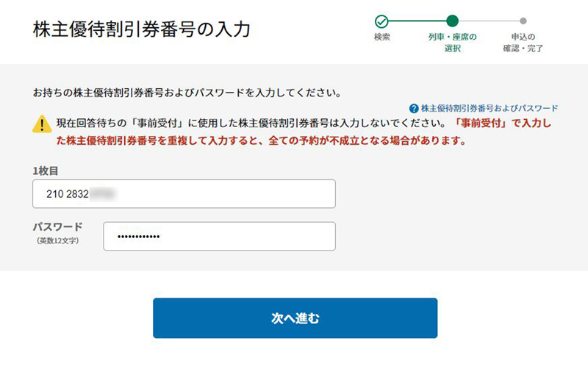This screenshot has width=588, height=366.
Task: Focus the パスワード input field
Action: click(219, 236)
